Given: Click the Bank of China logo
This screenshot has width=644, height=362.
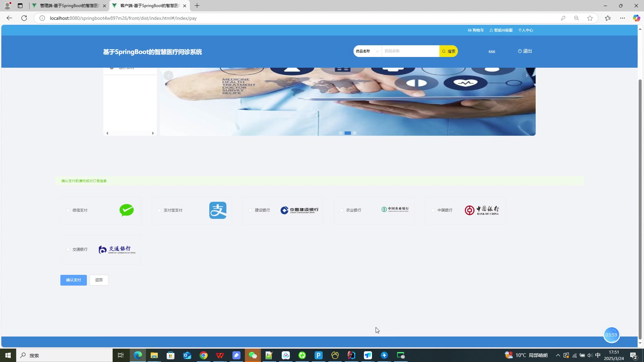Looking at the screenshot, I should [x=482, y=210].
